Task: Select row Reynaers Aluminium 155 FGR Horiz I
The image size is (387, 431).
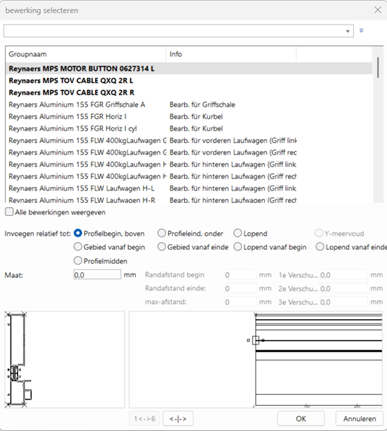Action: click(x=189, y=117)
